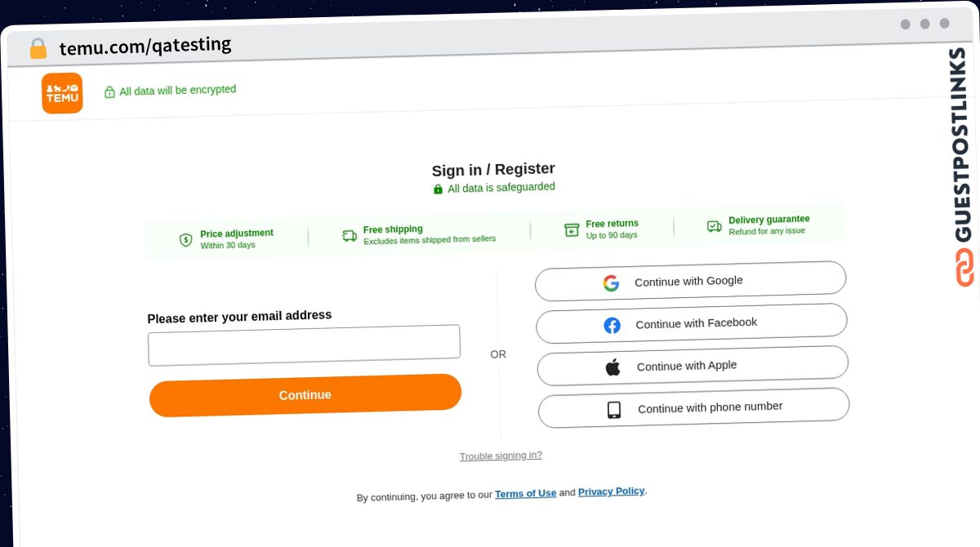Viewport: 980px width, 547px height.
Task: Click the 'Delivery guarantee' label
Action: coord(769,220)
